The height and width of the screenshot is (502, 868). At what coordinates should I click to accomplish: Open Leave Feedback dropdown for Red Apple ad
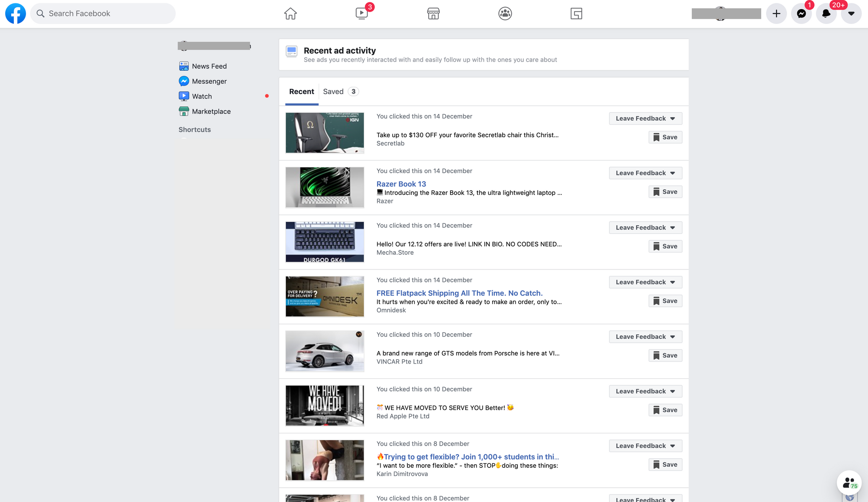tap(645, 391)
